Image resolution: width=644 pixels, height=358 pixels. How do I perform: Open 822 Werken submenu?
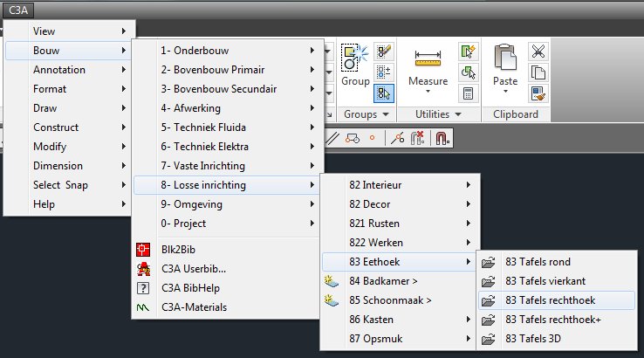[x=398, y=243]
